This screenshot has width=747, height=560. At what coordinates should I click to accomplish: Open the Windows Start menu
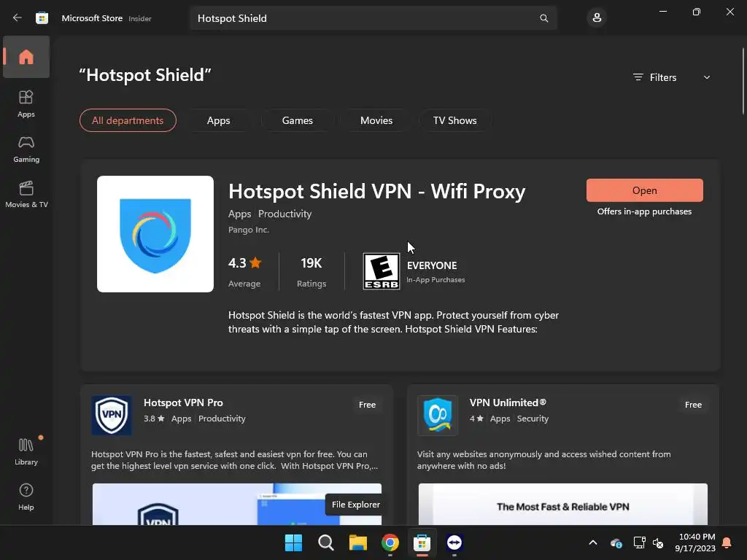click(x=293, y=542)
